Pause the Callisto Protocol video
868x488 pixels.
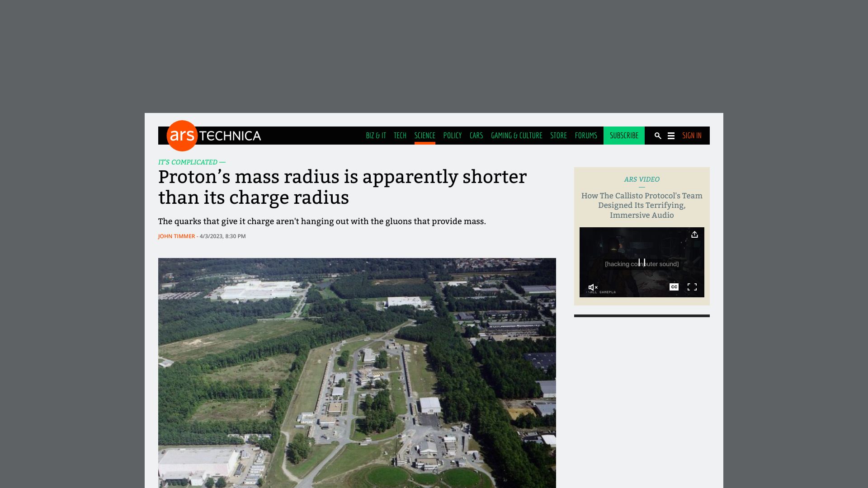click(x=642, y=263)
